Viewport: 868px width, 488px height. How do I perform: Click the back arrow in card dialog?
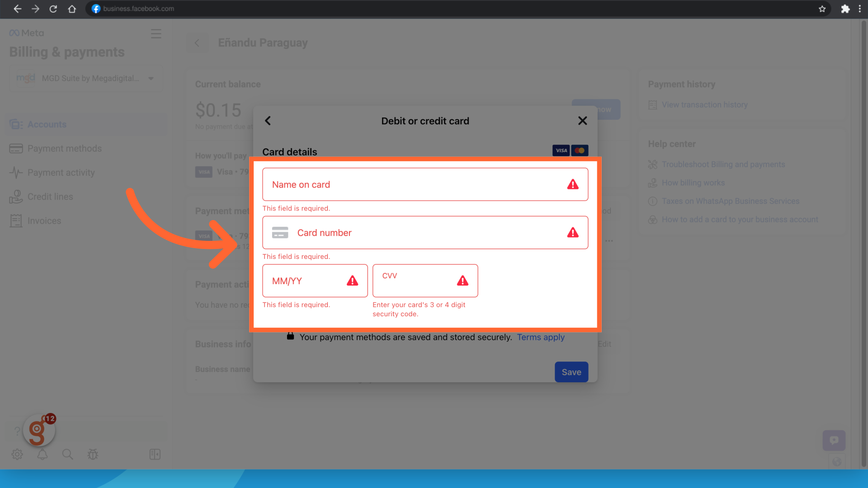268,121
